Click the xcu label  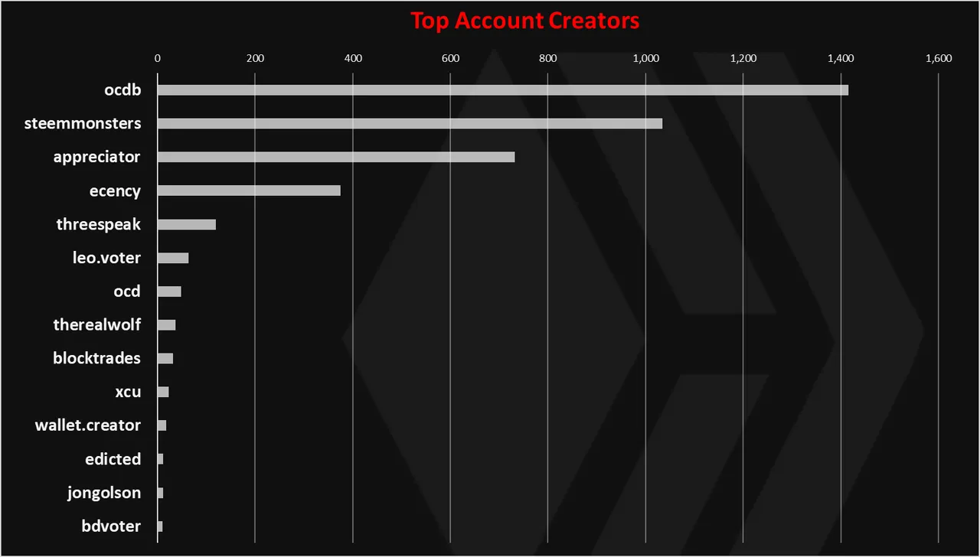[x=128, y=392]
